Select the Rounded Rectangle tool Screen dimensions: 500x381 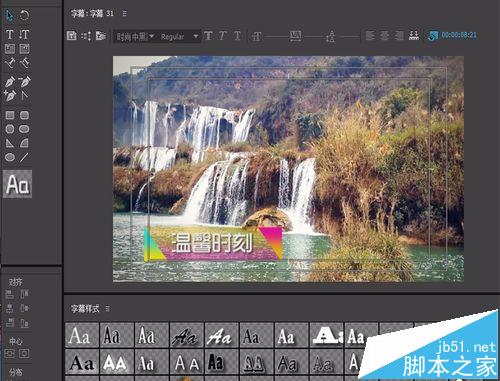[24, 129]
